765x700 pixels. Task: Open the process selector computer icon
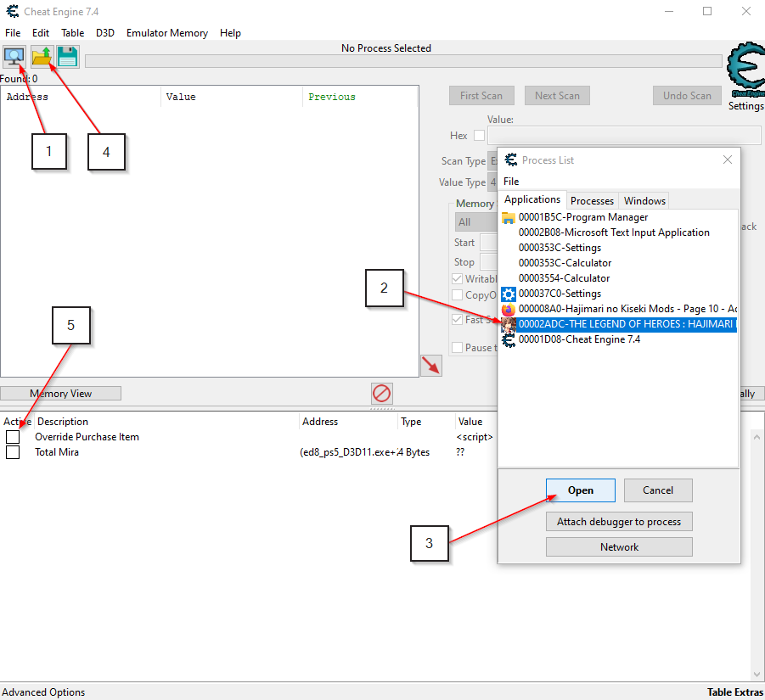coord(14,57)
